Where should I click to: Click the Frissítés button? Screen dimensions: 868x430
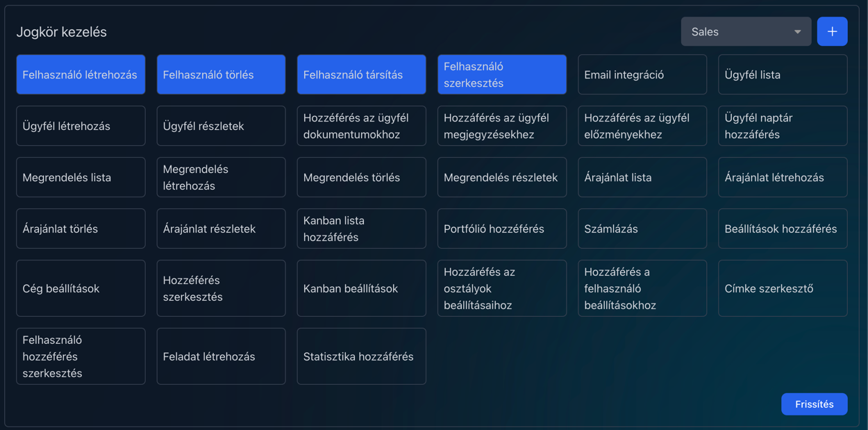[814, 404]
